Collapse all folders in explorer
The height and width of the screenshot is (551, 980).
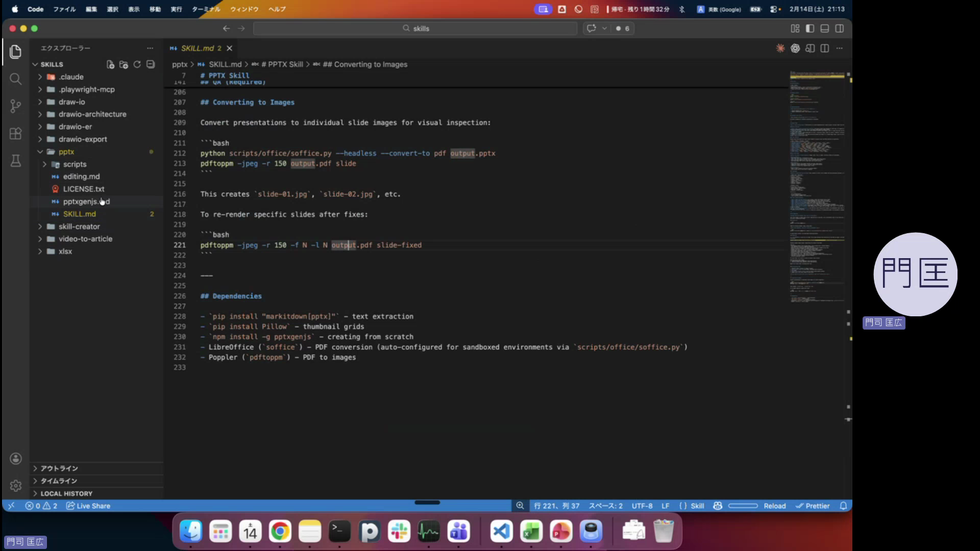tap(151, 64)
